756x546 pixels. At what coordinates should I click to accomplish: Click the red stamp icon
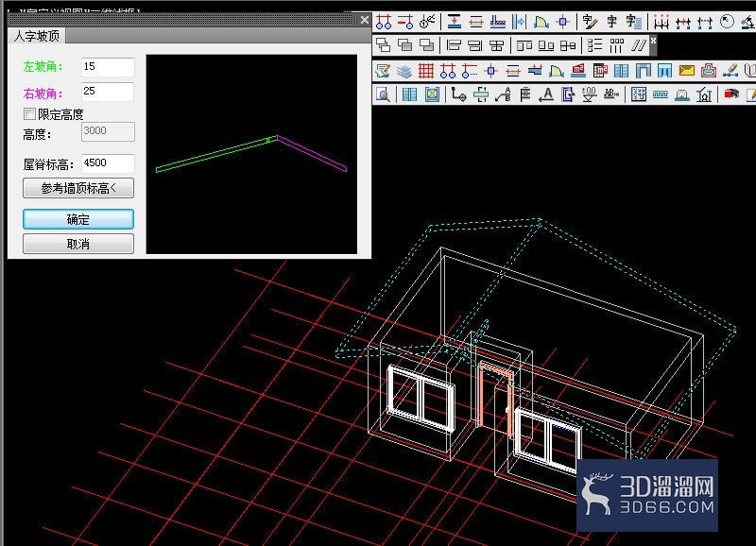click(x=708, y=71)
